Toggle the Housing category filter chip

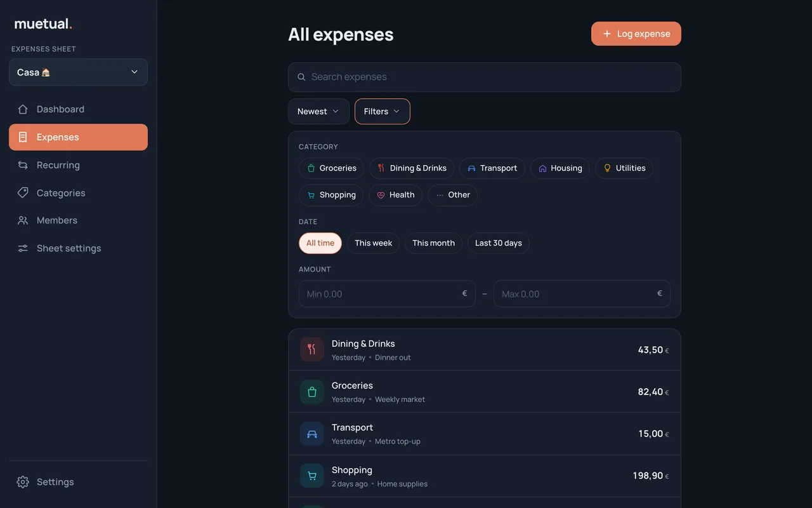click(560, 168)
